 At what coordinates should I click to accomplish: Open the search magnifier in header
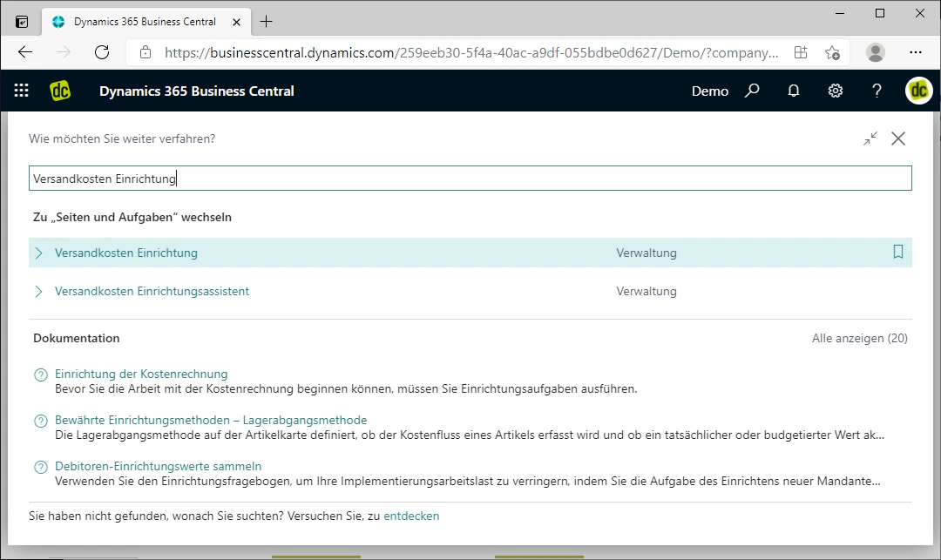click(x=752, y=91)
